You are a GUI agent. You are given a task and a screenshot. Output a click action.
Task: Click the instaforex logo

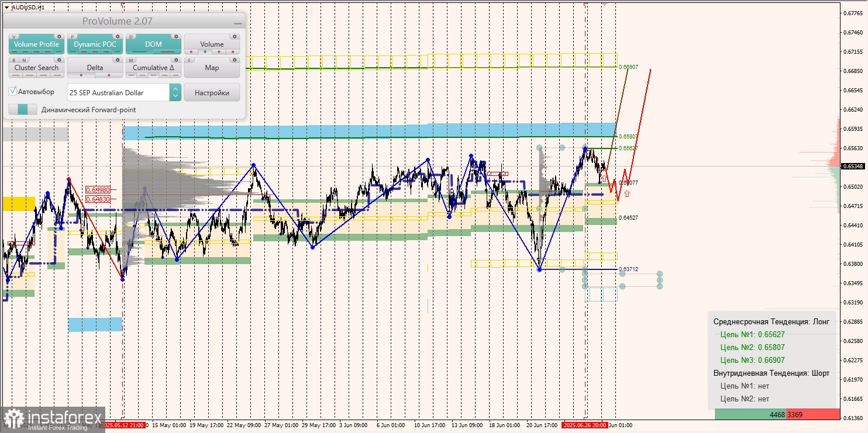(53, 420)
